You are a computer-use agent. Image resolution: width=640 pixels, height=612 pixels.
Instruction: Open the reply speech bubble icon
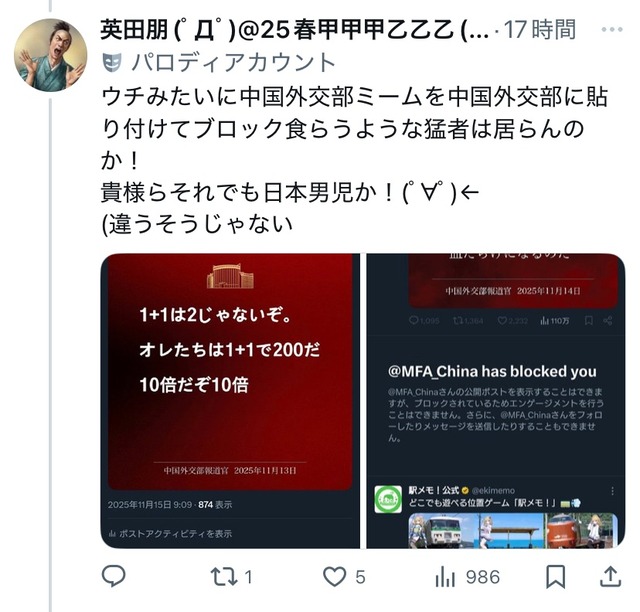tap(113, 576)
